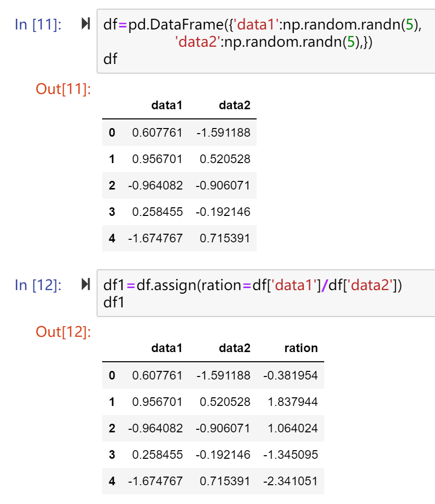This screenshot has width=435, height=504.
Task: Click the ration column header
Action: coord(301,348)
